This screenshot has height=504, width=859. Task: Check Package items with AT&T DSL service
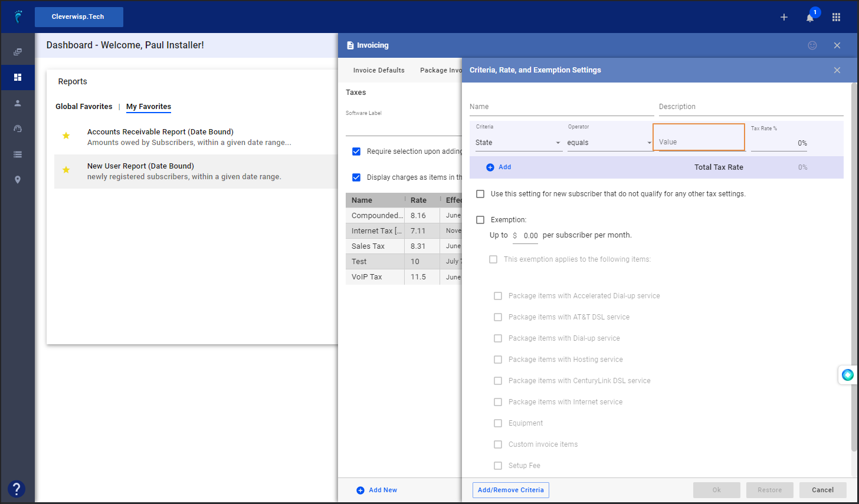(498, 317)
